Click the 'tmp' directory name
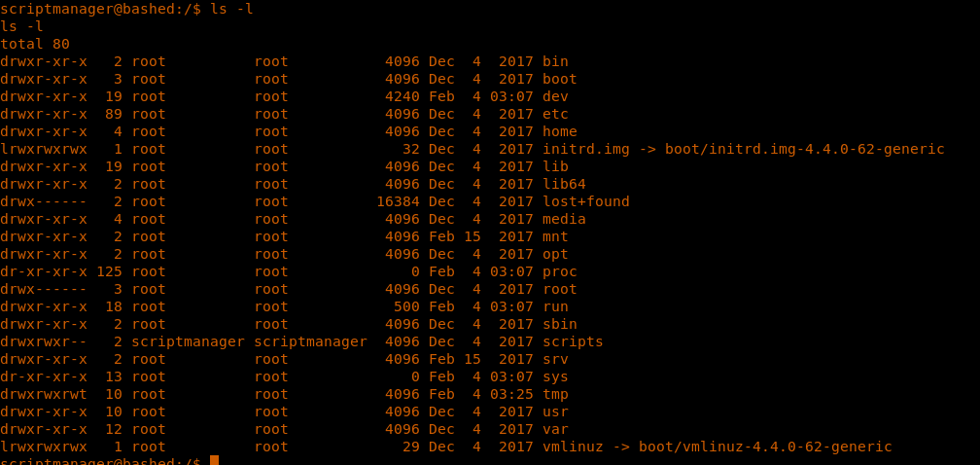The image size is (980, 465). [x=555, y=394]
